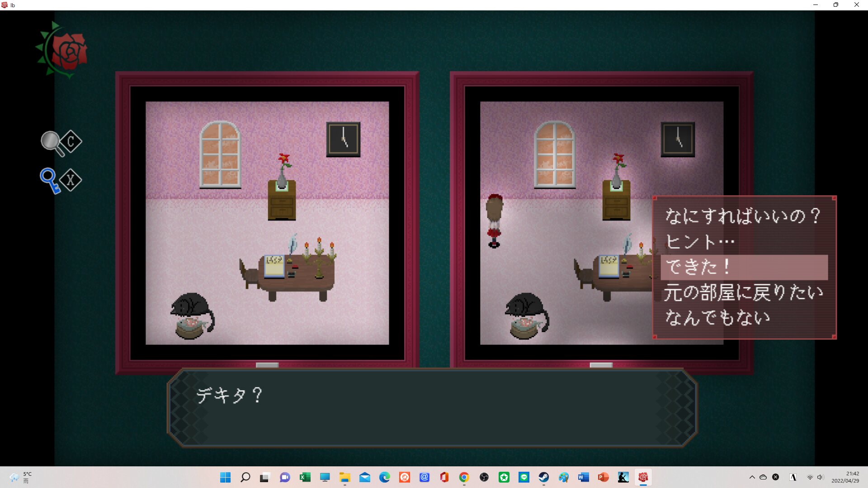The height and width of the screenshot is (488, 868).
Task: Select なにすればいいの？ option
Action: [742, 216]
